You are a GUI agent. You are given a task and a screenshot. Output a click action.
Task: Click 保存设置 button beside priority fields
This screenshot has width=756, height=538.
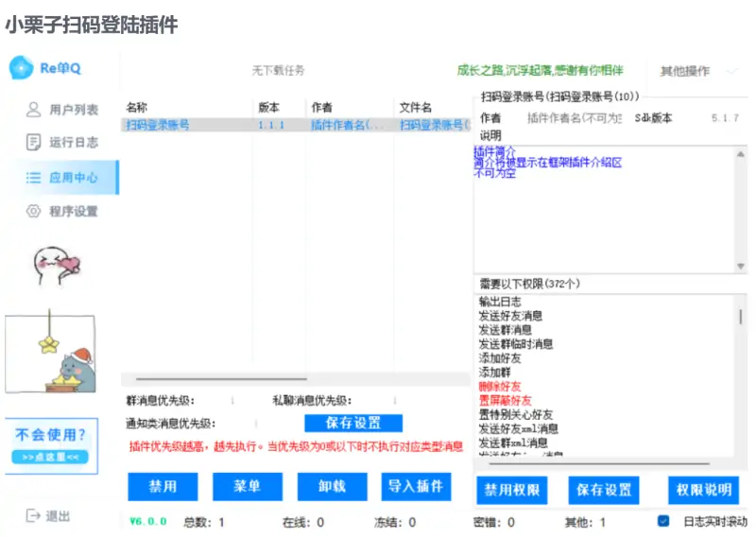tap(353, 424)
